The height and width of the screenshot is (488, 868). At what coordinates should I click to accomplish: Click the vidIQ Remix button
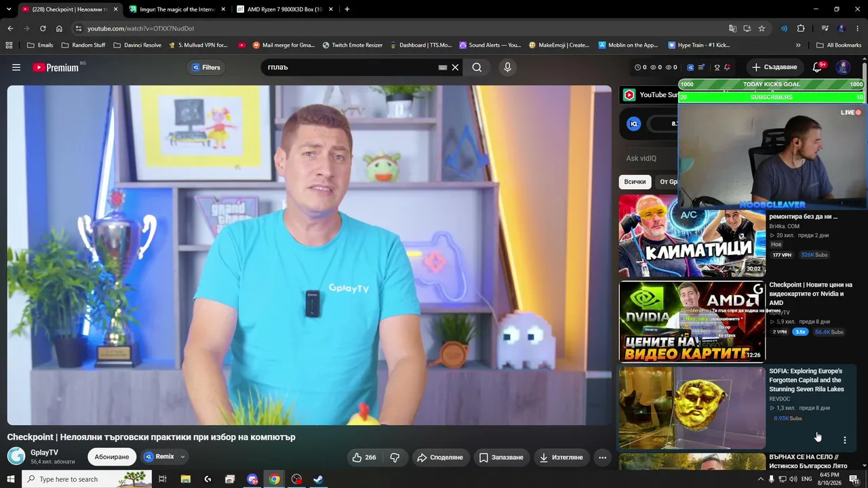click(159, 457)
